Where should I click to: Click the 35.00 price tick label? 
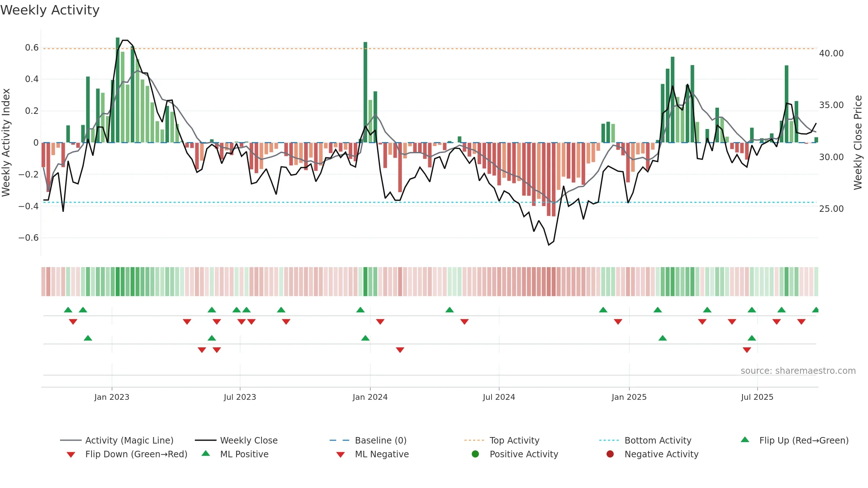(831, 105)
